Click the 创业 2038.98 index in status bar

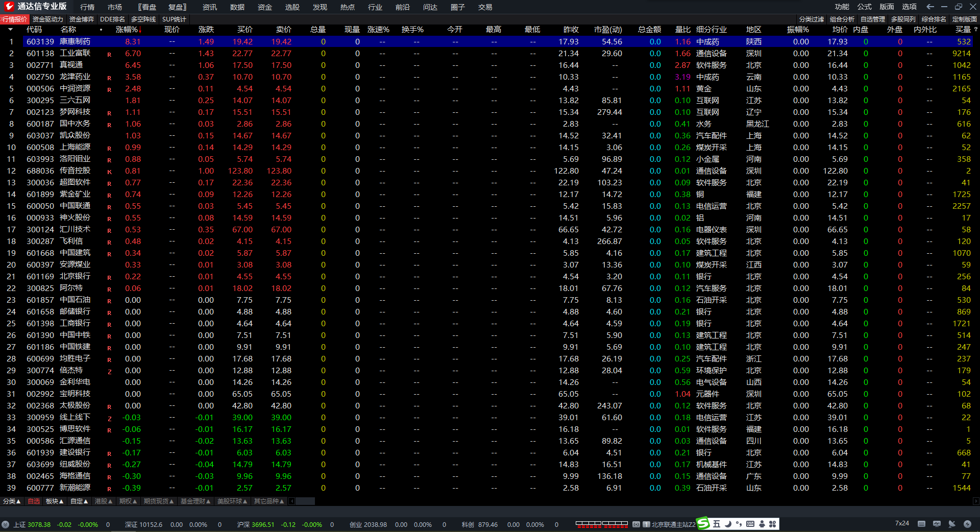(368, 524)
